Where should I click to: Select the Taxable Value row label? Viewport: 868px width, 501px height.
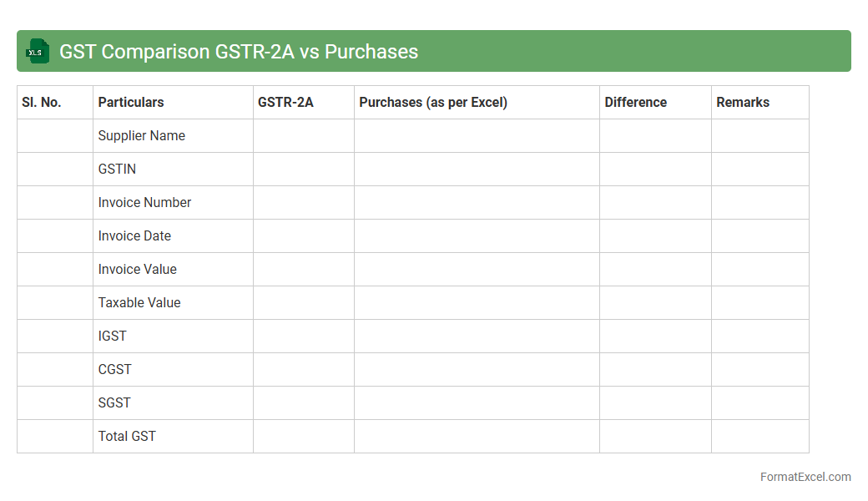[139, 302]
